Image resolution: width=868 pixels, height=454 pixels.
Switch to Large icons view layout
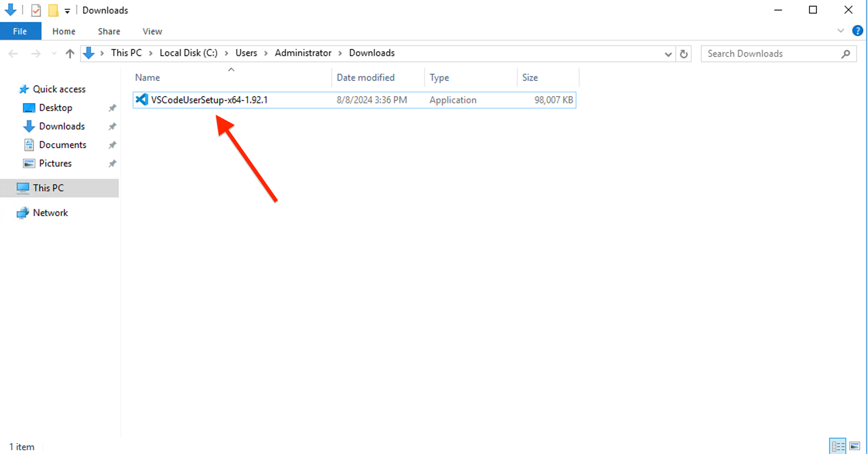(854, 446)
